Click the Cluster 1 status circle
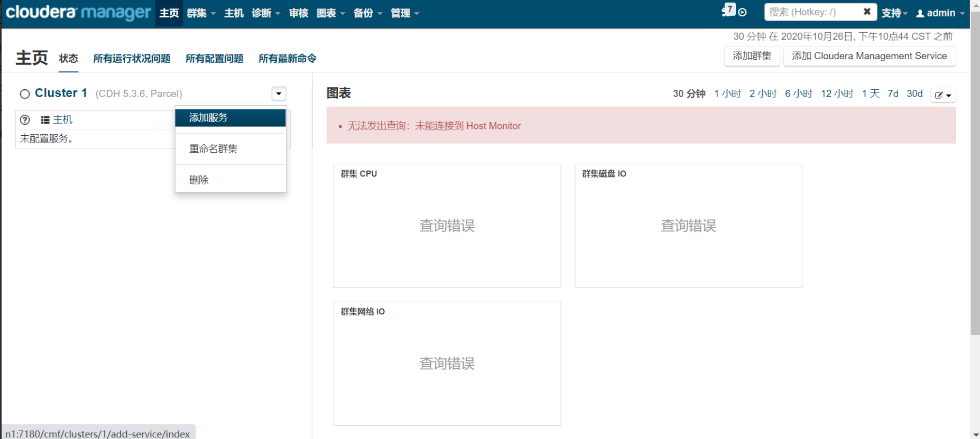 pyautogui.click(x=25, y=94)
